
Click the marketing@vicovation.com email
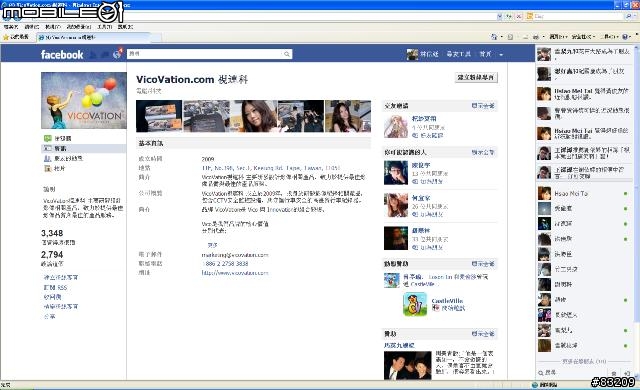[x=235, y=255]
